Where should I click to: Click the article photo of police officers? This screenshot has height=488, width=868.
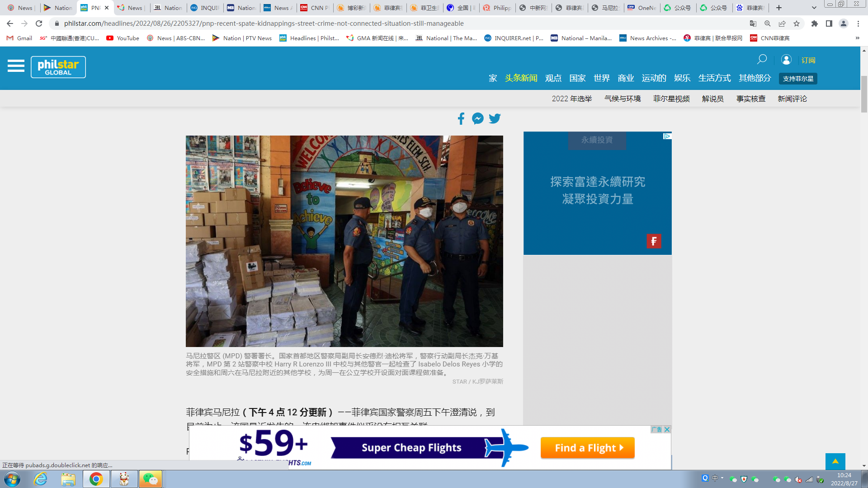[x=344, y=241]
